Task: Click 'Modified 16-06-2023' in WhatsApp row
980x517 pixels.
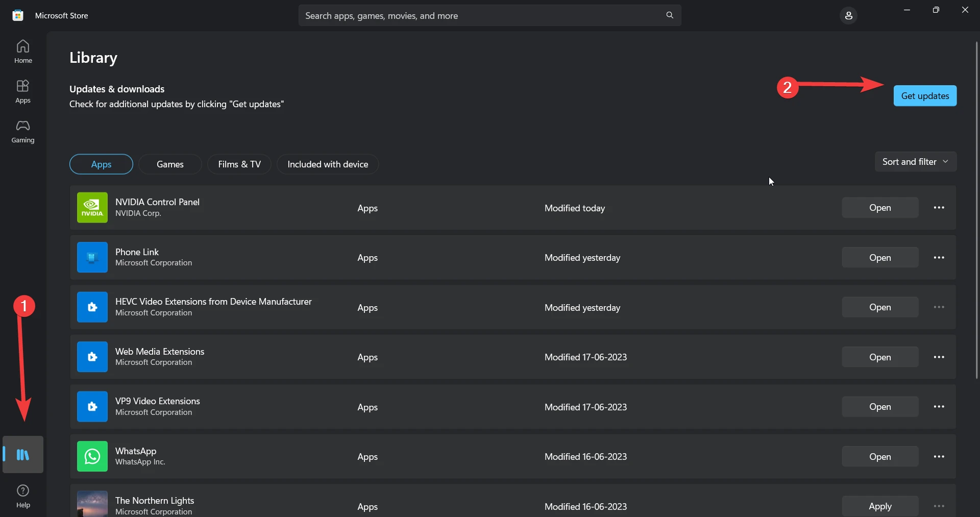Action: pos(585,457)
